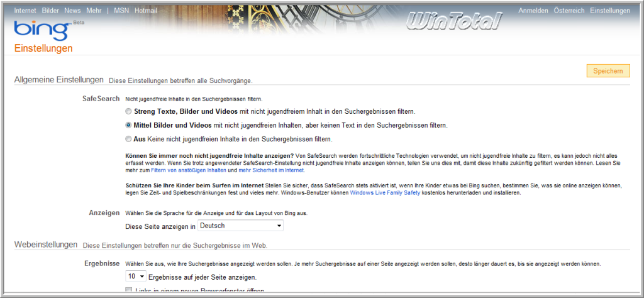Open the mehr Sicherheit im Internet link

271,170
